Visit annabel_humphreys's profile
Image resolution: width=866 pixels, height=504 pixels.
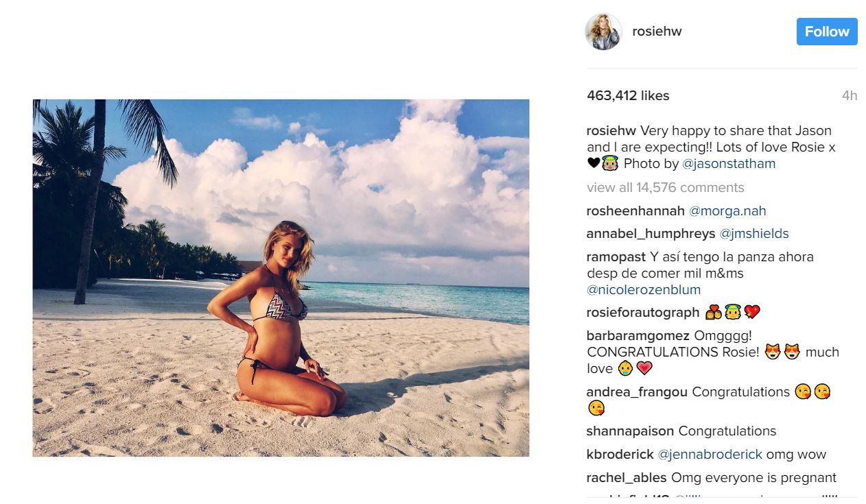[651, 234]
